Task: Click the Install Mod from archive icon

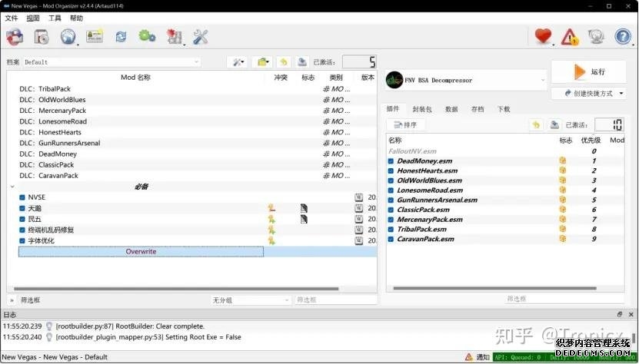Action: point(15,36)
